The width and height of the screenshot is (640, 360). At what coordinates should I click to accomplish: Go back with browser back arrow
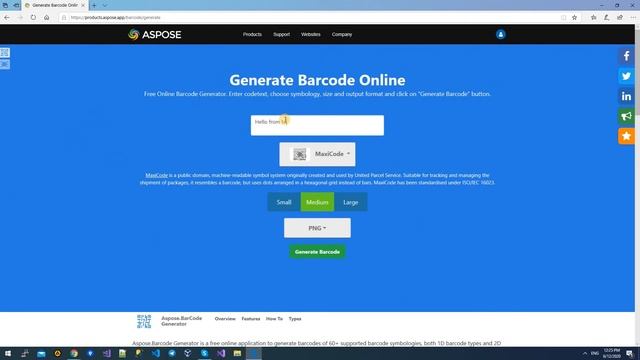pyautogui.click(x=7, y=18)
